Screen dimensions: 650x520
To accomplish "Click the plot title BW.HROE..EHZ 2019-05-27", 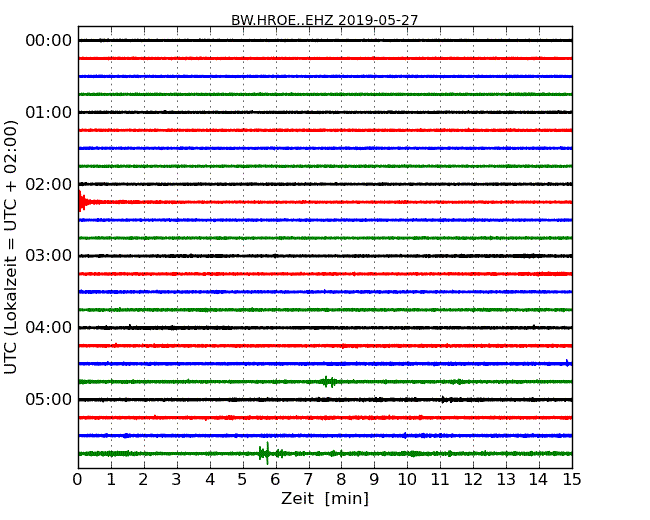I will click(x=324, y=20).
